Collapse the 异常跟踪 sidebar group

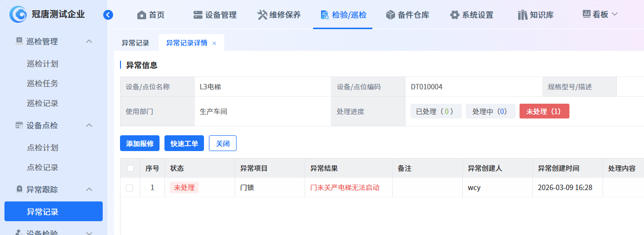pyautogui.click(x=89, y=189)
